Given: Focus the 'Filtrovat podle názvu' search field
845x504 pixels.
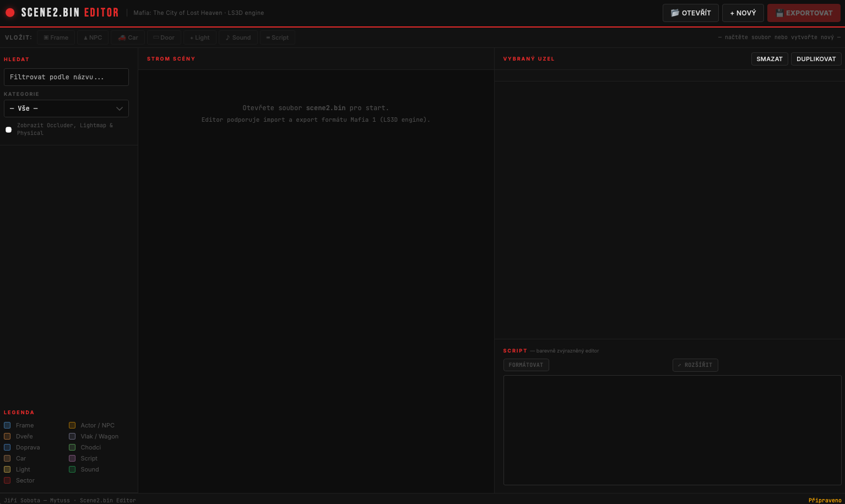Looking at the screenshot, I should point(66,77).
